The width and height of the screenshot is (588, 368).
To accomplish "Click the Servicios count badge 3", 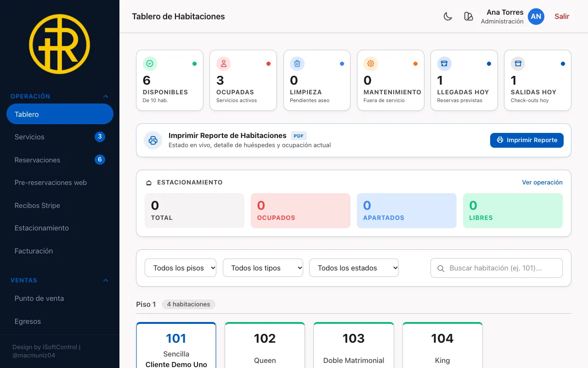I will coord(100,137).
